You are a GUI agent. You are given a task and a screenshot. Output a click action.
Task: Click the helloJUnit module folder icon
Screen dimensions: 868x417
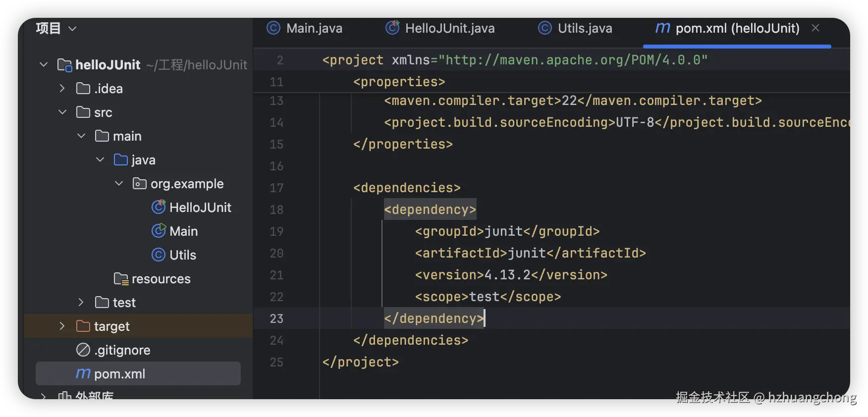64,65
